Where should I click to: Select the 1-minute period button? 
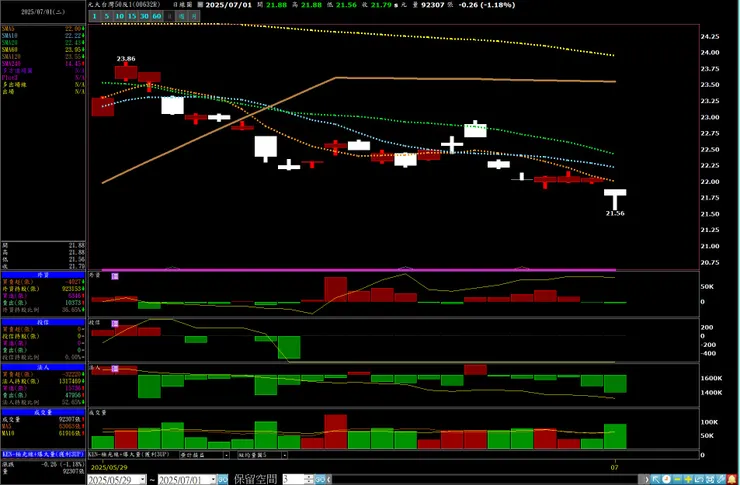click(x=94, y=16)
